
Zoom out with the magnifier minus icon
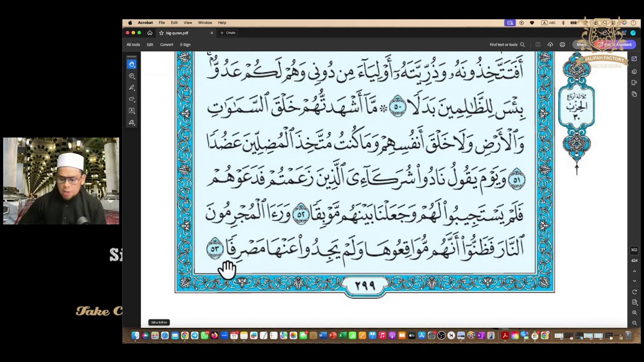634,323
